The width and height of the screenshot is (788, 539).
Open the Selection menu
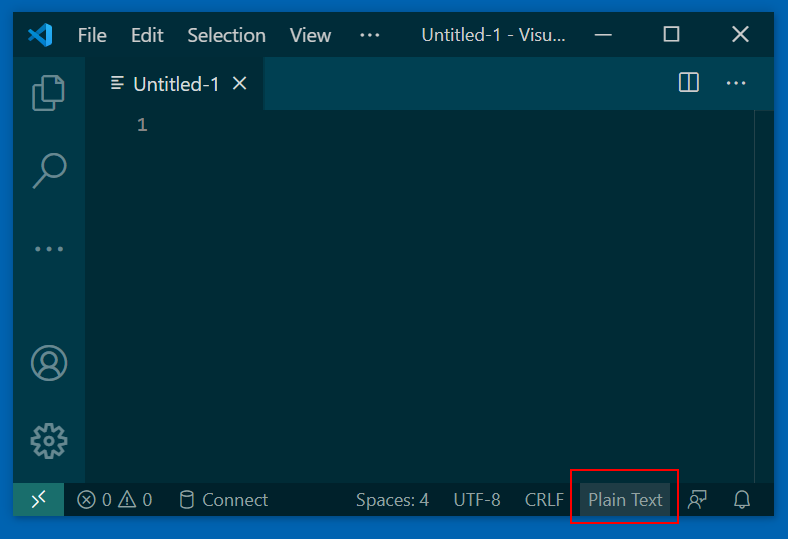(226, 35)
